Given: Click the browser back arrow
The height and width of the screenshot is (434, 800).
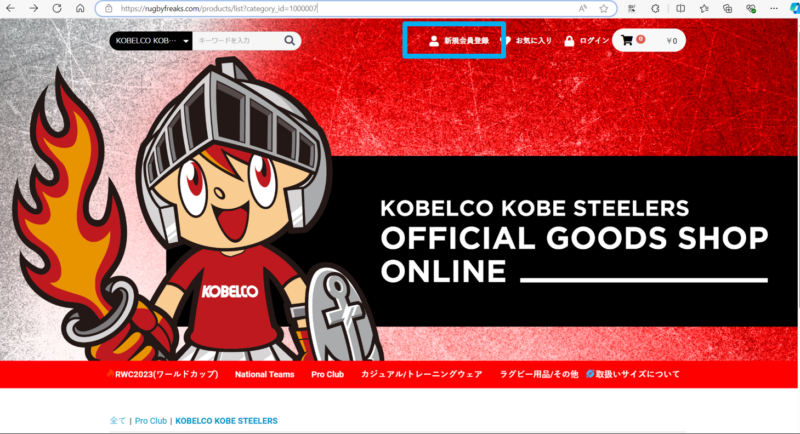Looking at the screenshot, I should (10, 8).
